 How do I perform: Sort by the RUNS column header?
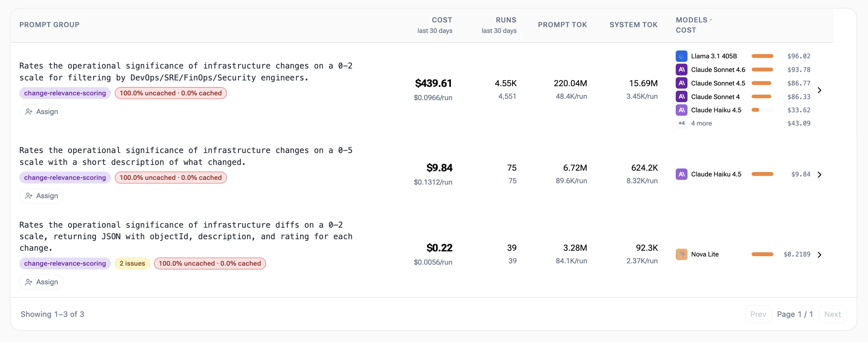coord(506,20)
